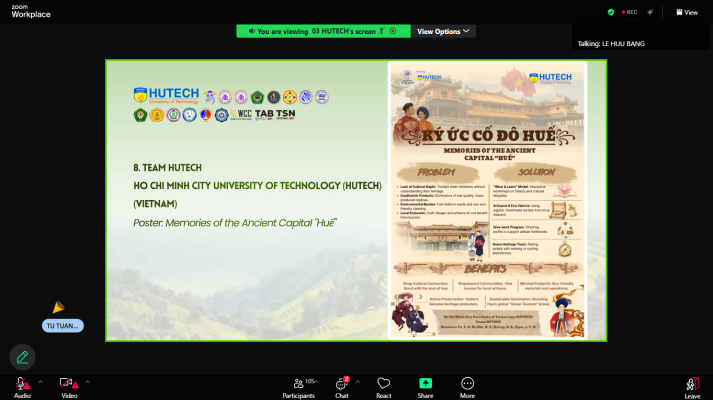Unmute microphone with the Audio button
The height and width of the screenshot is (400, 713).
(22, 388)
